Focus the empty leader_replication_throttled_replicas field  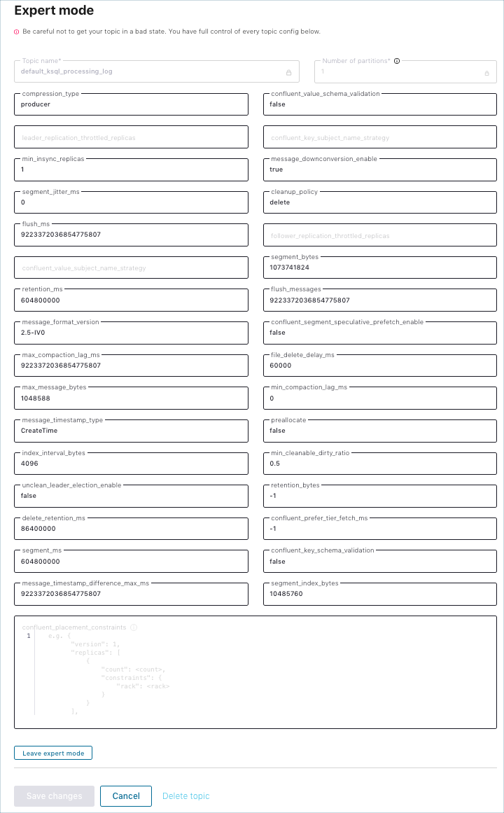[131, 137]
